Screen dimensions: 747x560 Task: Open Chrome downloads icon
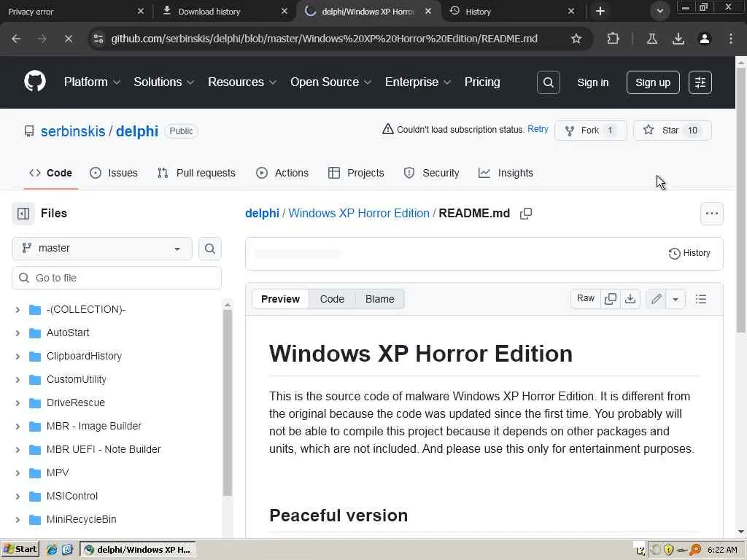coord(678,39)
